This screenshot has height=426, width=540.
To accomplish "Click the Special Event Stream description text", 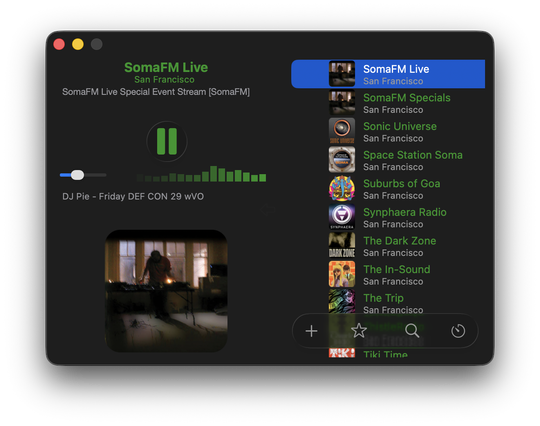I will click(156, 92).
